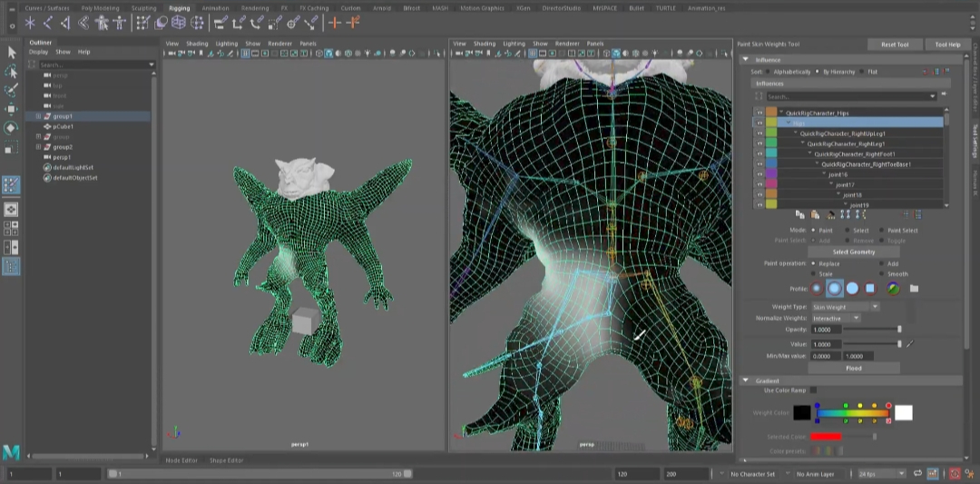Click the Select Geometry button
The width and height of the screenshot is (980, 484).
854,252
